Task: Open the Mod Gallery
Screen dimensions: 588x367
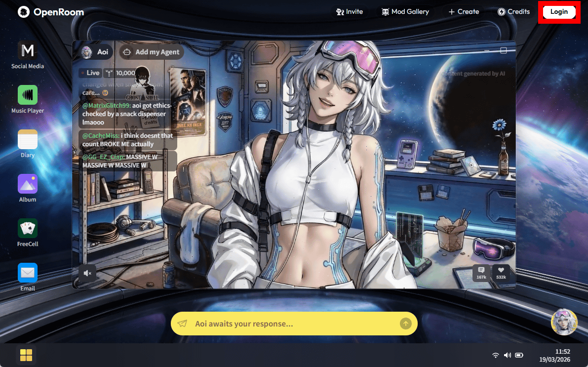Action: pos(405,12)
